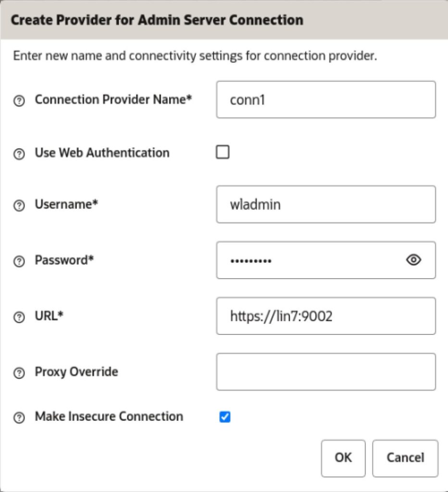Select the masked Password input field
Image resolution: width=448 pixels, height=492 pixels.
(x=326, y=260)
